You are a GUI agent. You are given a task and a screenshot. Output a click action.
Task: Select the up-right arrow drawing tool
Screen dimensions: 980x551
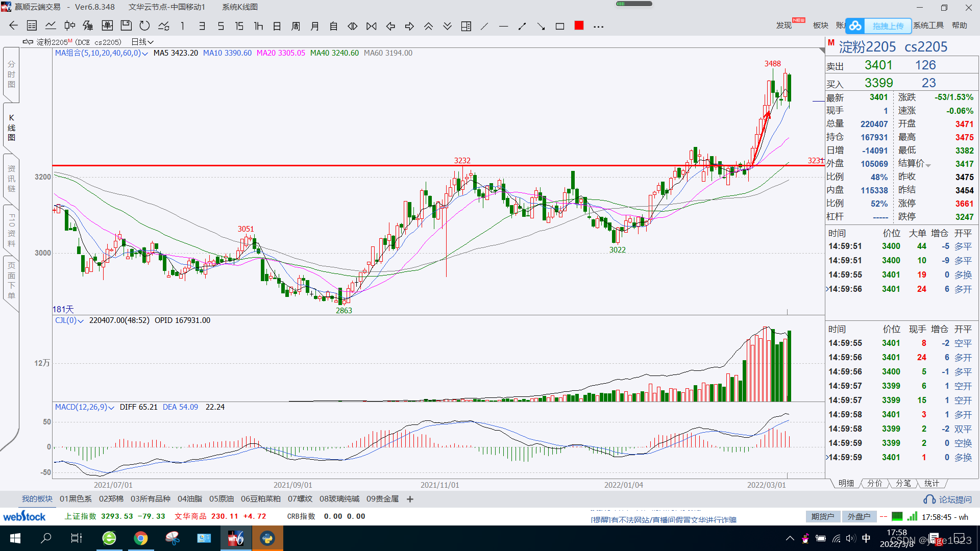522,26
